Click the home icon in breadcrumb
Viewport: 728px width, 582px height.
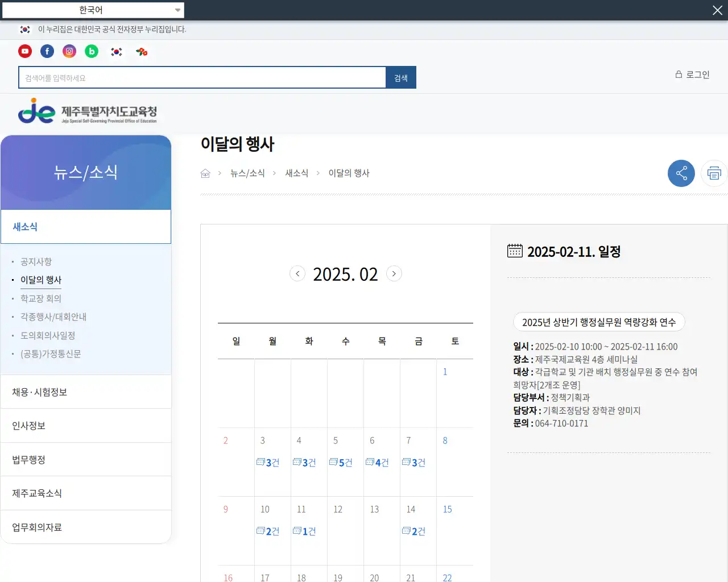click(205, 173)
